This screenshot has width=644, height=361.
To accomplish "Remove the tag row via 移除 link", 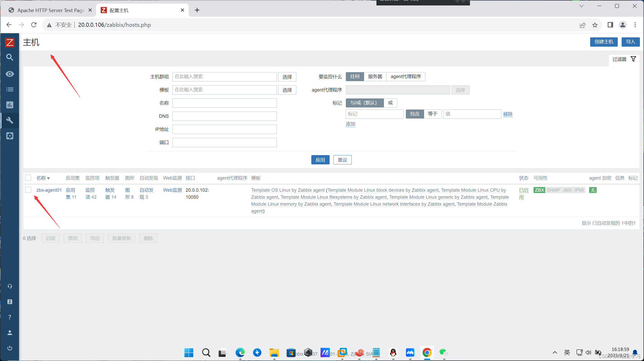I will pyautogui.click(x=508, y=114).
